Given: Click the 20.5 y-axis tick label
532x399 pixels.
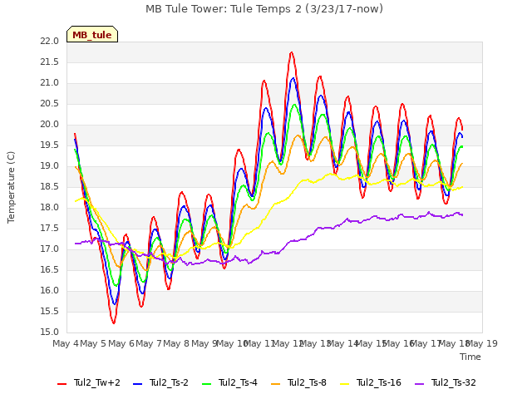Looking at the screenshot, I should tap(50, 103).
